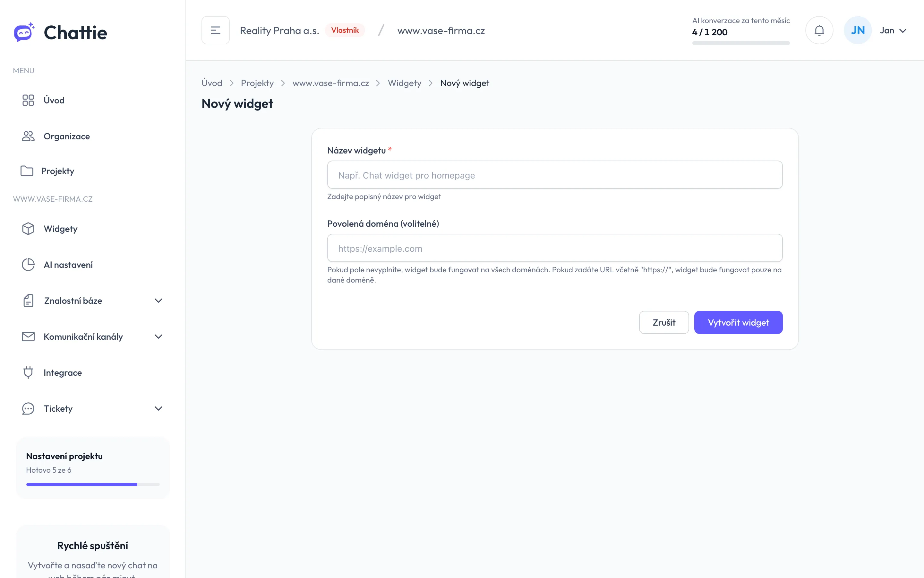
Task: Click the Widgety cube icon
Action: click(28, 229)
